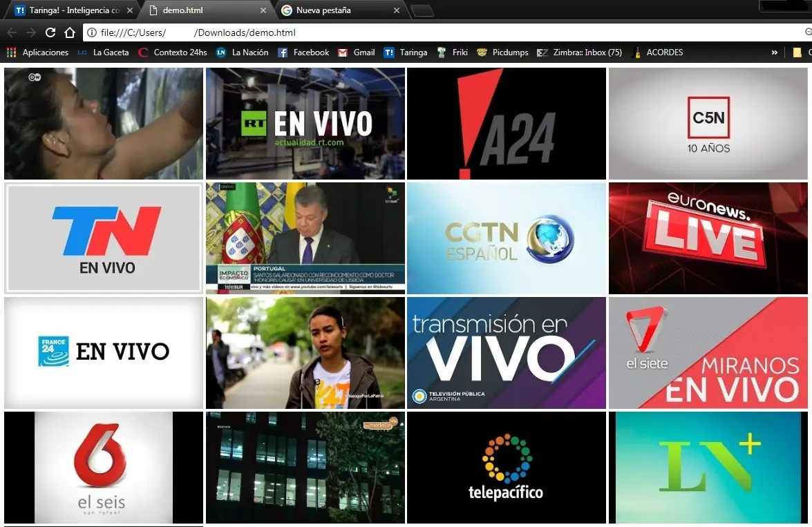The width and height of the screenshot is (812, 527).
Task: Open the Contexto 24hs bookmark
Action: (x=173, y=52)
